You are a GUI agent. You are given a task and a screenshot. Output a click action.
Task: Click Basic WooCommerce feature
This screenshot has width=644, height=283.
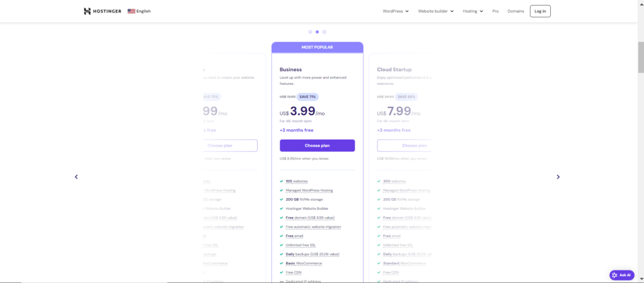point(304,264)
